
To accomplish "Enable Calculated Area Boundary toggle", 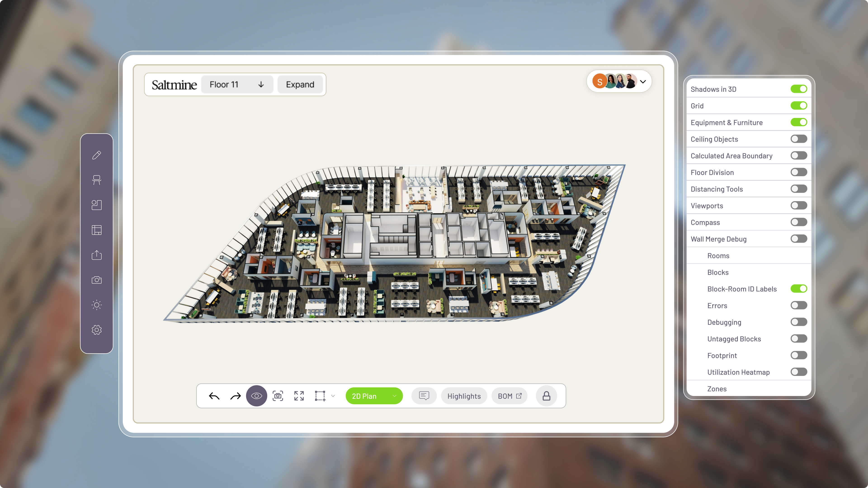I will (x=799, y=156).
